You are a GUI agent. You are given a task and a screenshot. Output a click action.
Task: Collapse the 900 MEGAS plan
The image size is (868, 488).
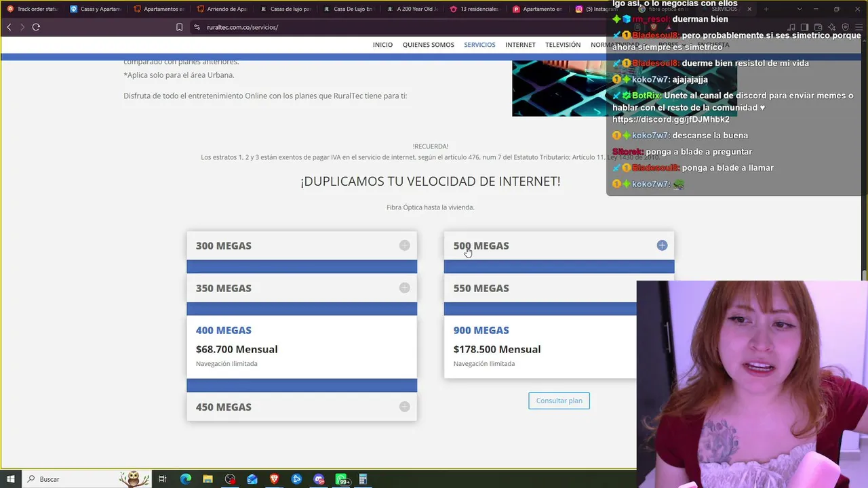coord(481,330)
